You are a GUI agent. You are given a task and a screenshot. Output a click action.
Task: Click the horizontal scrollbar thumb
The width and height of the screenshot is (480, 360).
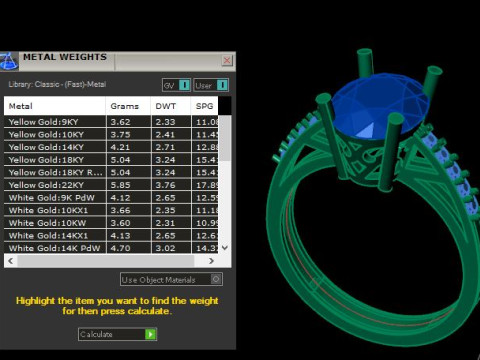106,261
